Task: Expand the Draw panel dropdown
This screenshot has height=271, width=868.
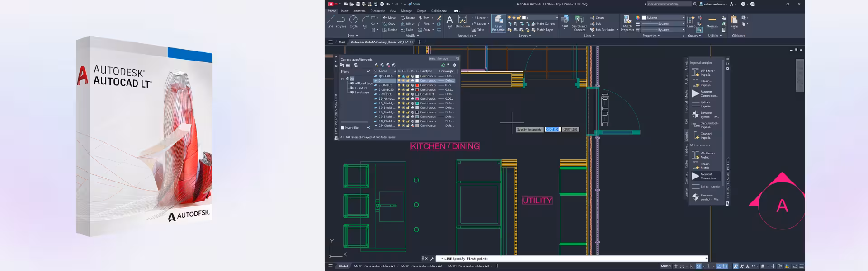Action: 353,36
